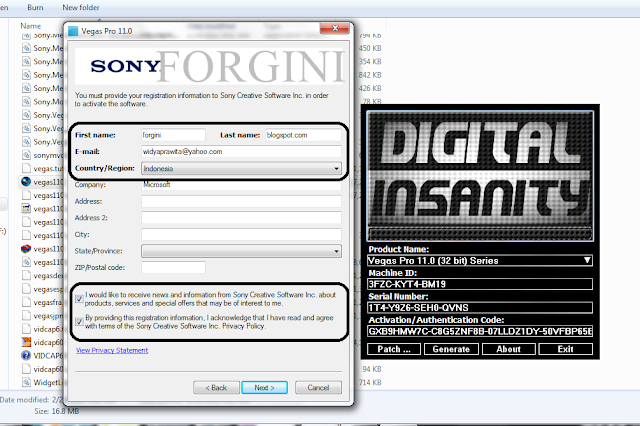Viewport: 640px width, 426px height.
Task: Select the globe icon beside the vegas110 file
Action: (x=26, y=182)
